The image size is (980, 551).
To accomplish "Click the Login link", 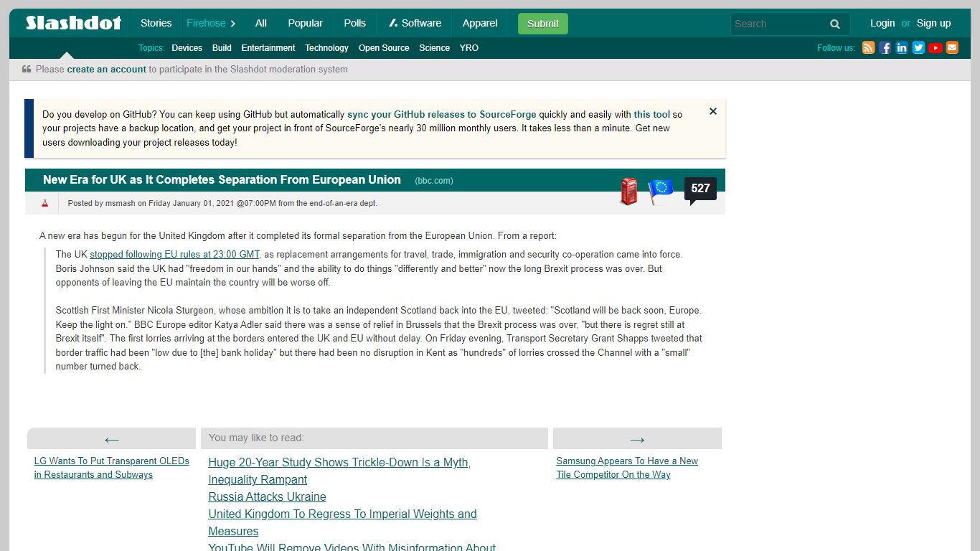I will pos(882,23).
